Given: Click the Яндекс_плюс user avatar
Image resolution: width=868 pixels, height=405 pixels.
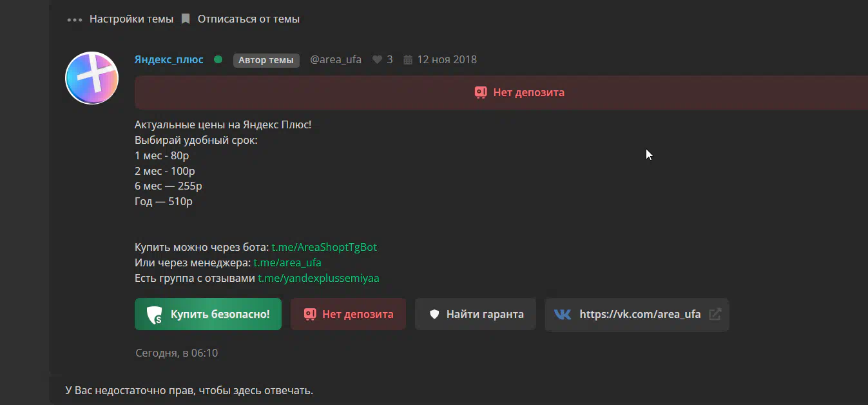Looking at the screenshot, I should (92, 78).
